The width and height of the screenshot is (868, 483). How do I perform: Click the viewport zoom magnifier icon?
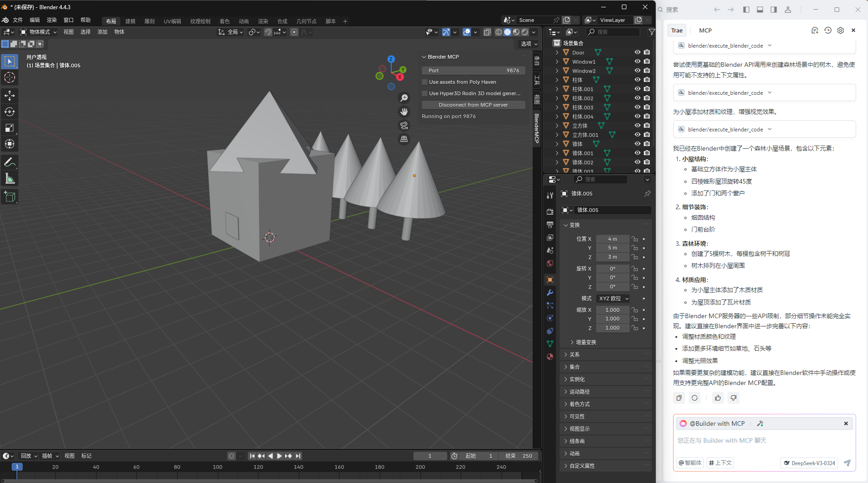[x=404, y=98]
